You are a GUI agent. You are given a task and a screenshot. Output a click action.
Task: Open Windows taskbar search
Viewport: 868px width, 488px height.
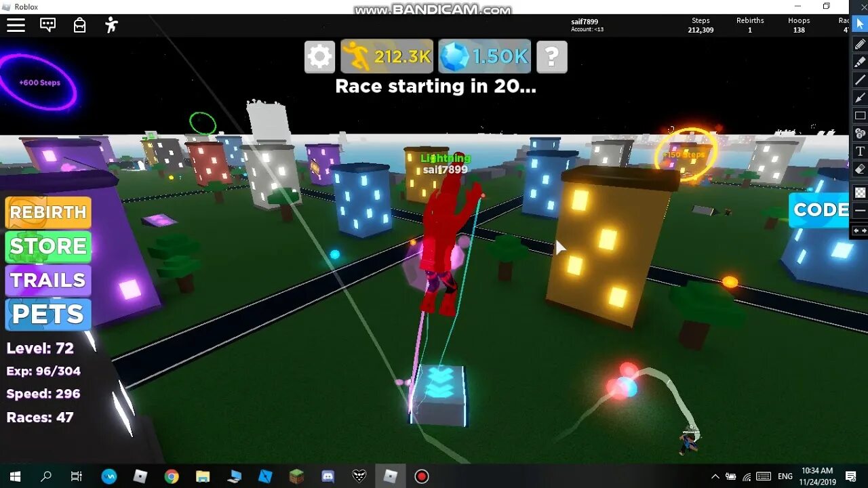[x=46, y=476]
